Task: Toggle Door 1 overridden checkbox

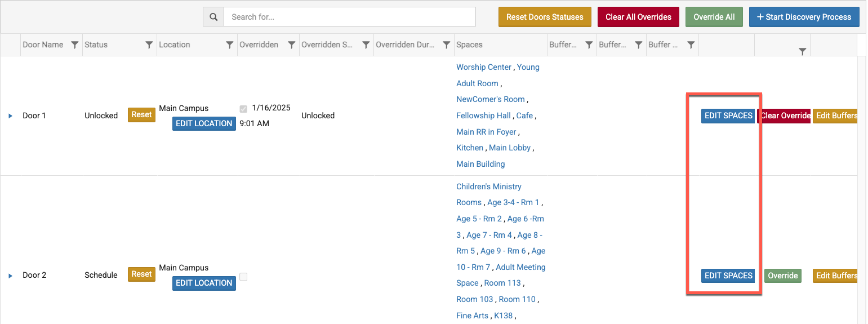Action: click(x=243, y=109)
